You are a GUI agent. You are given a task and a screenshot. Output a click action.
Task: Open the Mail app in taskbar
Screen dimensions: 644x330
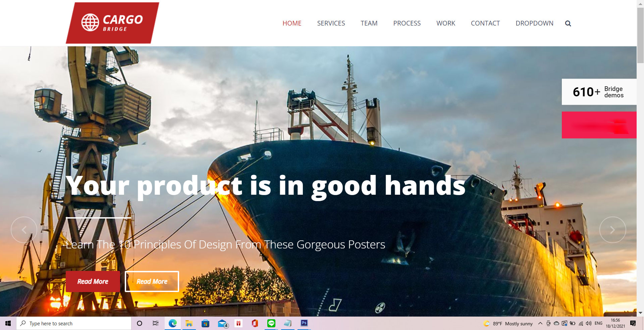coord(222,323)
